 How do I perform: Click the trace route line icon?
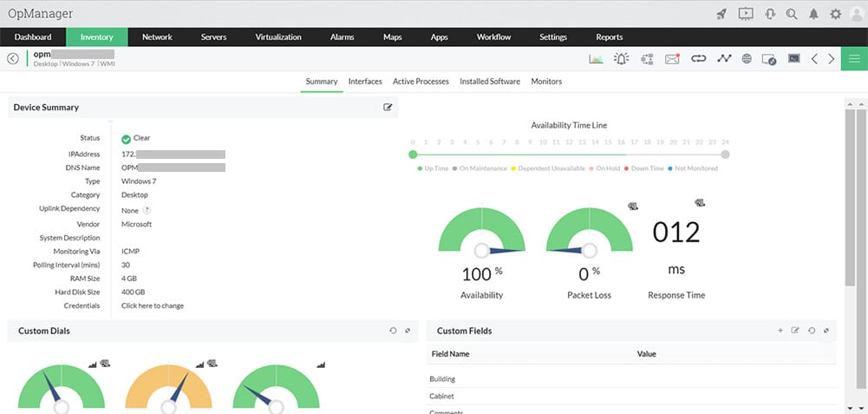pyautogui.click(x=724, y=58)
